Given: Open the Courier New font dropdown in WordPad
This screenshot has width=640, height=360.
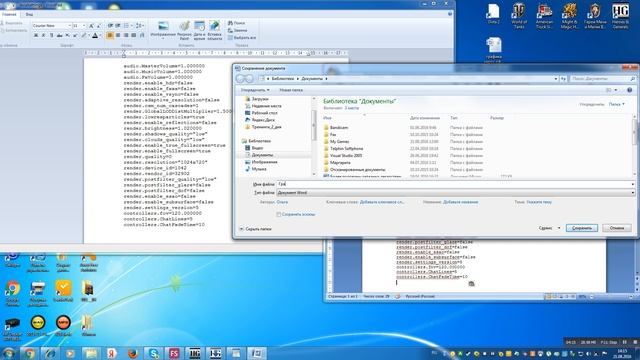Looking at the screenshot, I should tap(69, 25).
